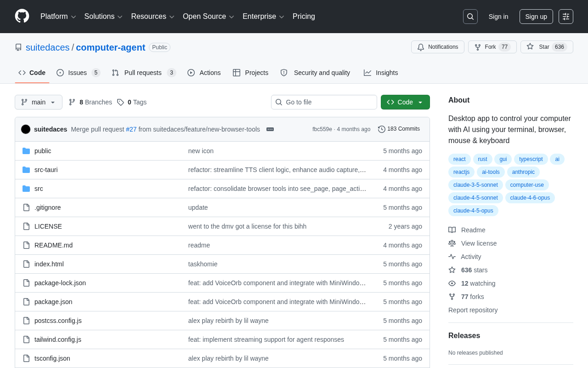Select the claude-4-6-opus topic tag
Screen dimensions: 588x368
click(530, 198)
